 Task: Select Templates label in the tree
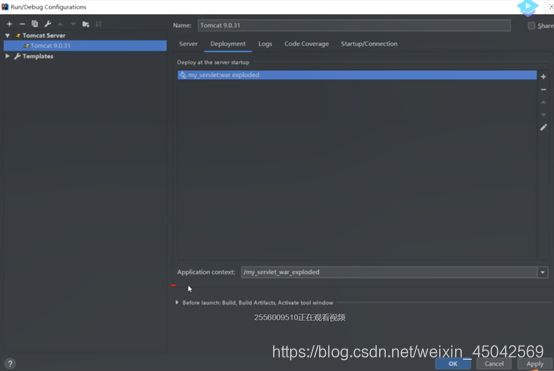click(38, 56)
